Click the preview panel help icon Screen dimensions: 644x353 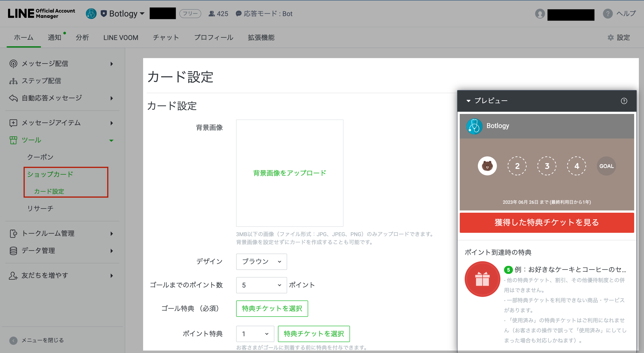click(624, 101)
